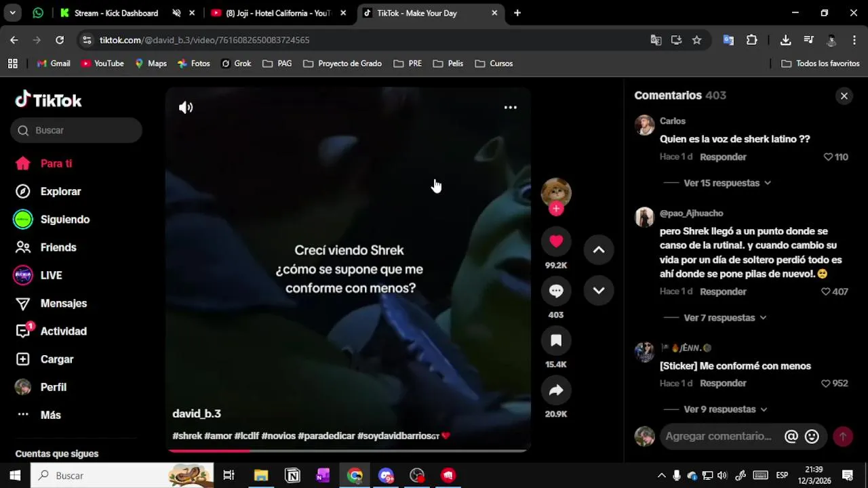
Task: Share the video with arrow icon
Action: tap(556, 390)
